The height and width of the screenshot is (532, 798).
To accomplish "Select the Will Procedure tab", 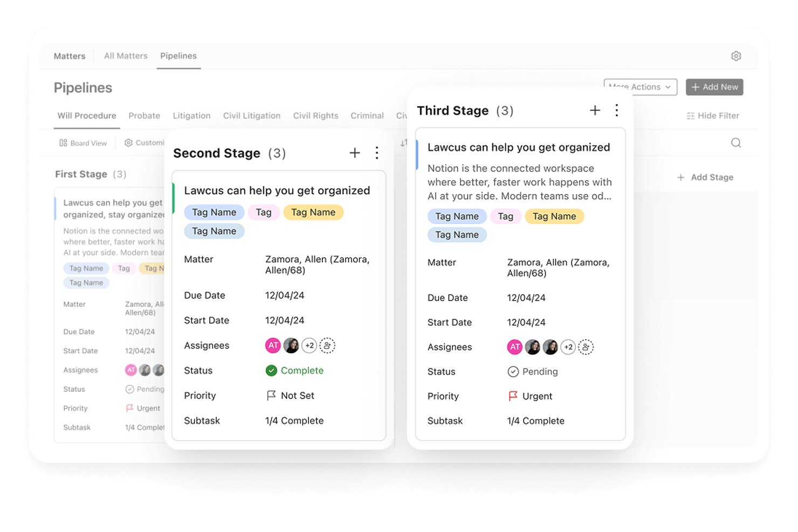I will coord(87,116).
